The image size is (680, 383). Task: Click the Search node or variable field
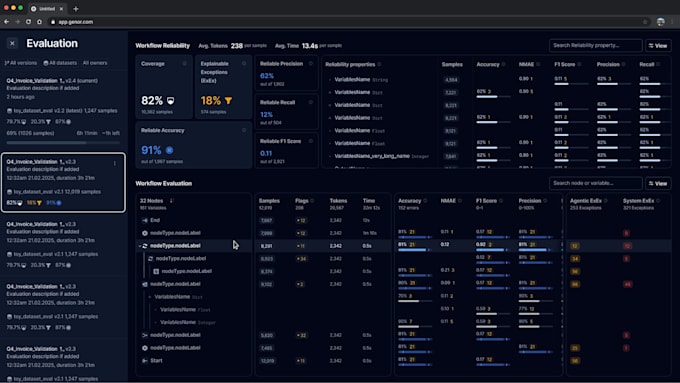point(595,183)
